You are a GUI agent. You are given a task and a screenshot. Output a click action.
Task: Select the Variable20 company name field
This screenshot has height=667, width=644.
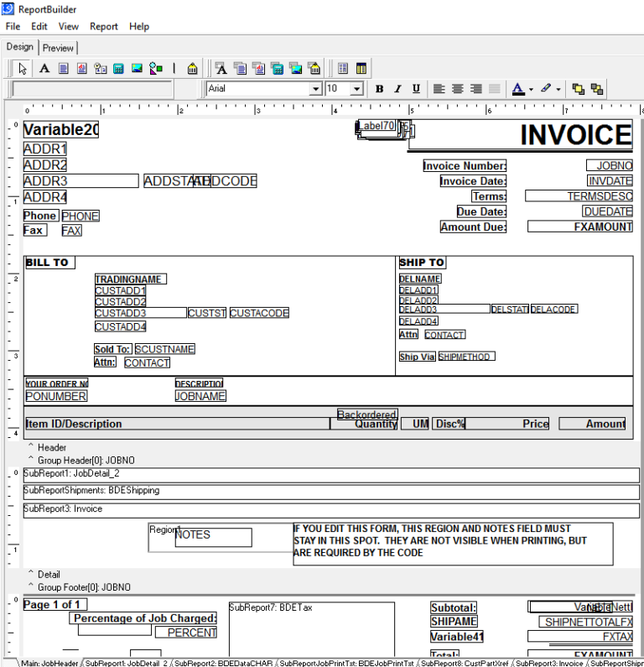click(60, 129)
